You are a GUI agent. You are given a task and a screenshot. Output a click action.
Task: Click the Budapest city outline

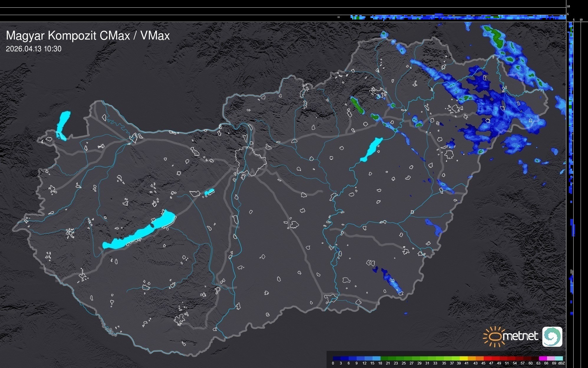pos(251,161)
